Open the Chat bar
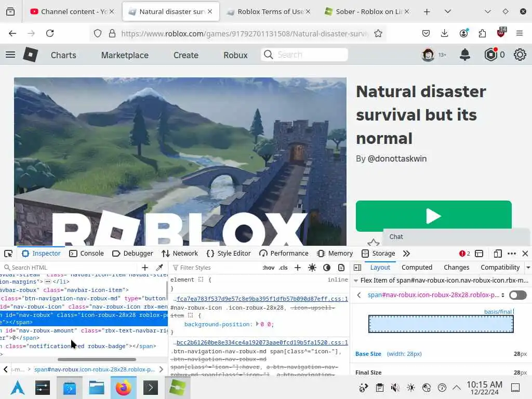The height and width of the screenshot is (399, 532). coord(456,237)
